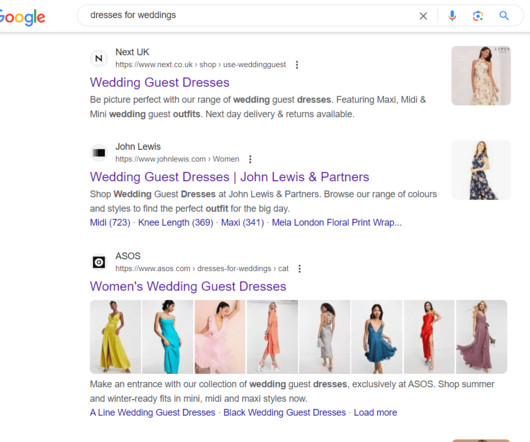The width and height of the screenshot is (530, 442).
Task: Open Google Lens image search icon
Action: pos(478,16)
